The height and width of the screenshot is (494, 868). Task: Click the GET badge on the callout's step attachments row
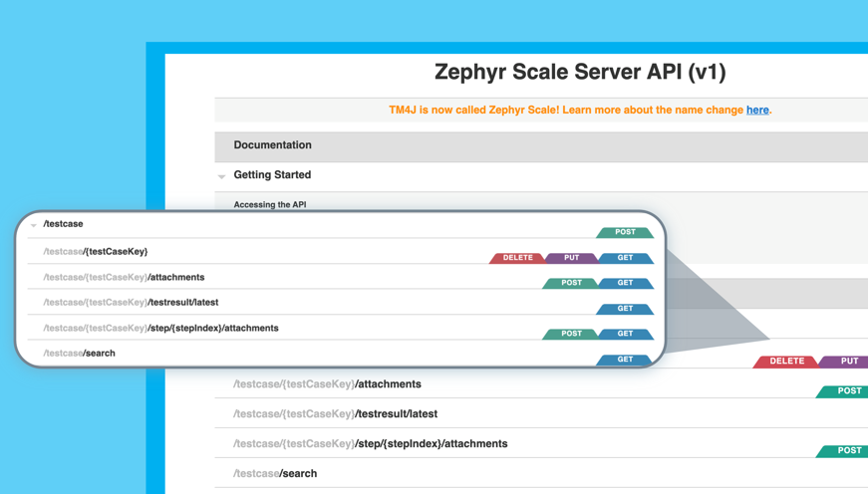pos(625,334)
